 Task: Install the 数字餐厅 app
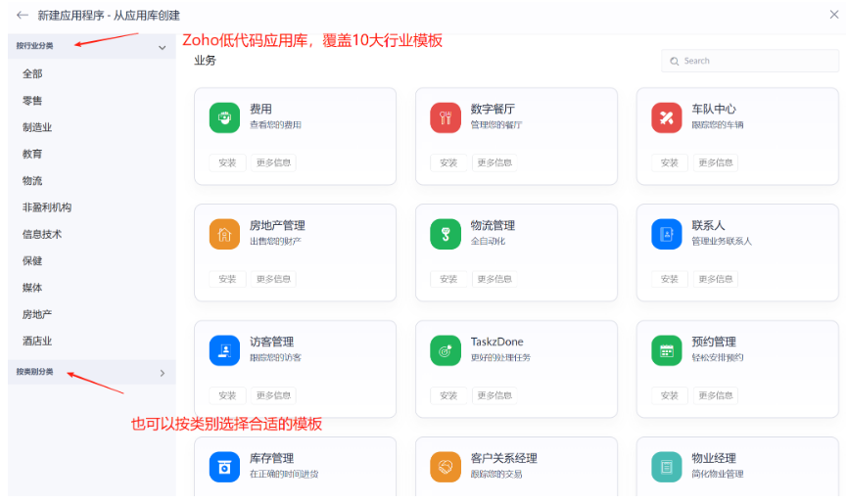point(448,162)
